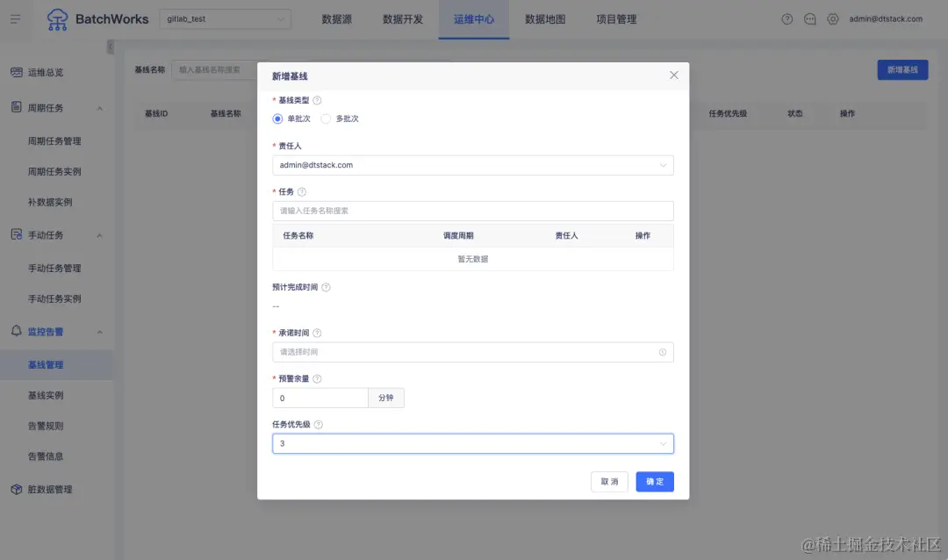The width and height of the screenshot is (948, 560).
Task: Click the 手动任务 sidebar icon
Action: (17, 234)
